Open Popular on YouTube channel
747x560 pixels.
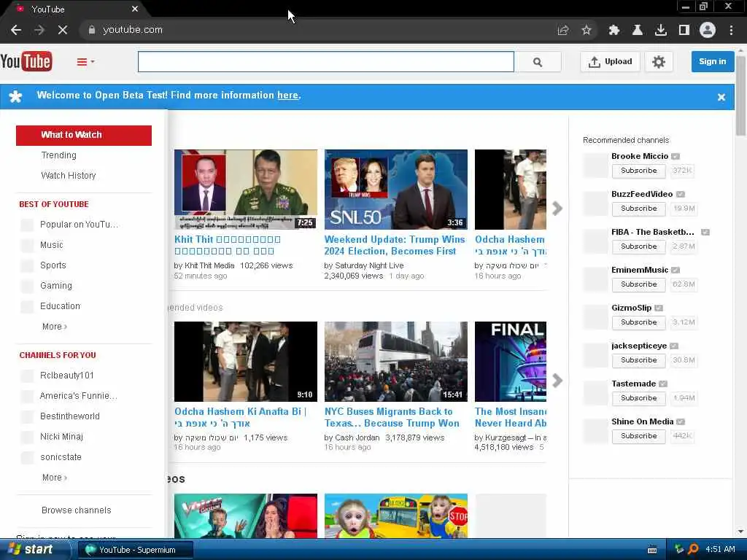click(79, 225)
